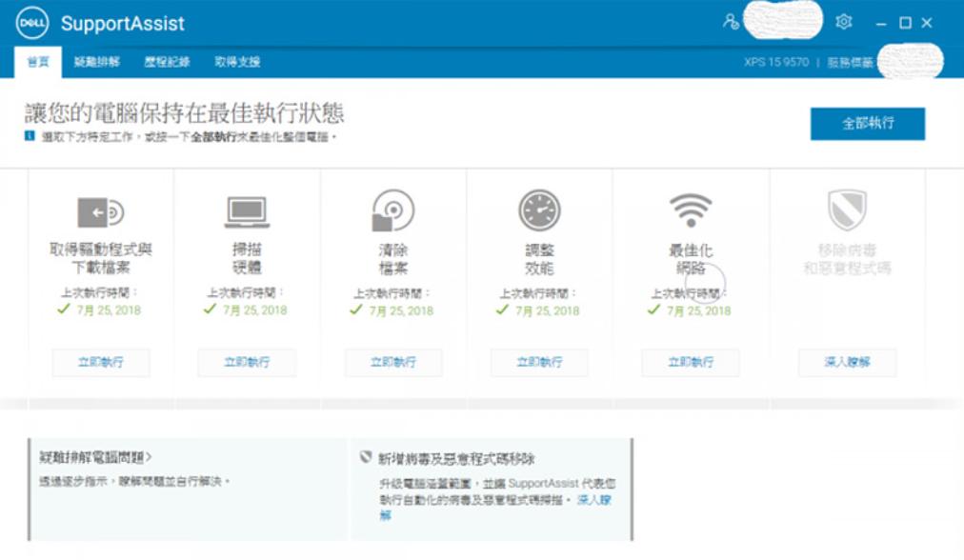Select the 首頁 home tab

coord(38,62)
